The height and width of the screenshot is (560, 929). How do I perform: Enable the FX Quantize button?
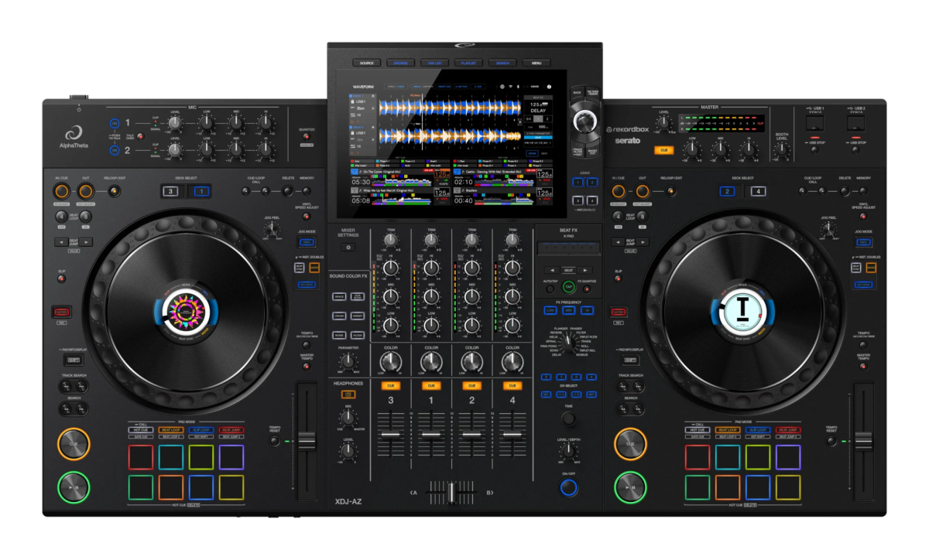click(x=587, y=289)
